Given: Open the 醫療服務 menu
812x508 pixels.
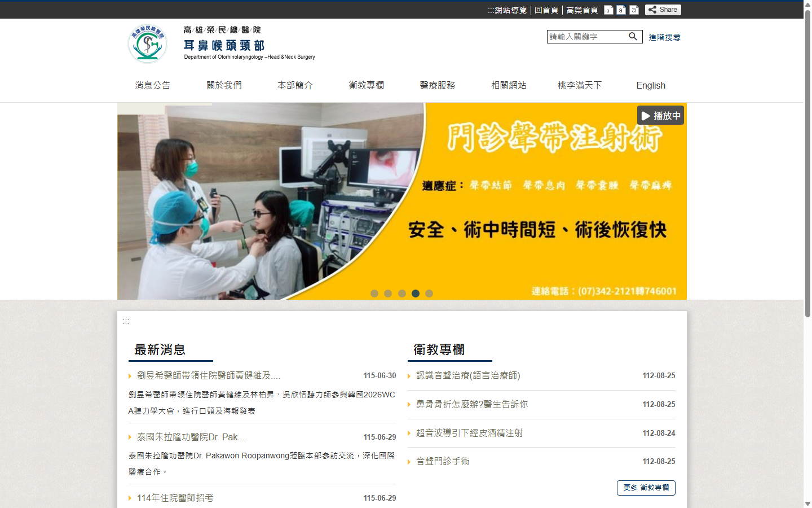Looking at the screenshot, I should (438, 85).
